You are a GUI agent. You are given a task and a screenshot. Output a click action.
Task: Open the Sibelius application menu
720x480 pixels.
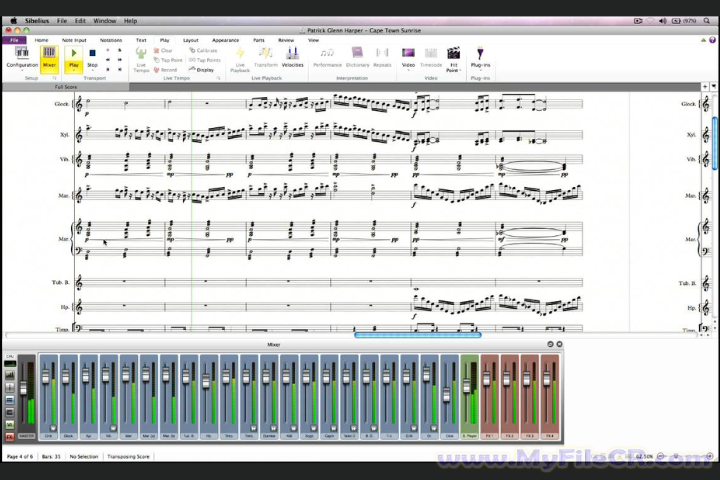(x=37, y=21)
